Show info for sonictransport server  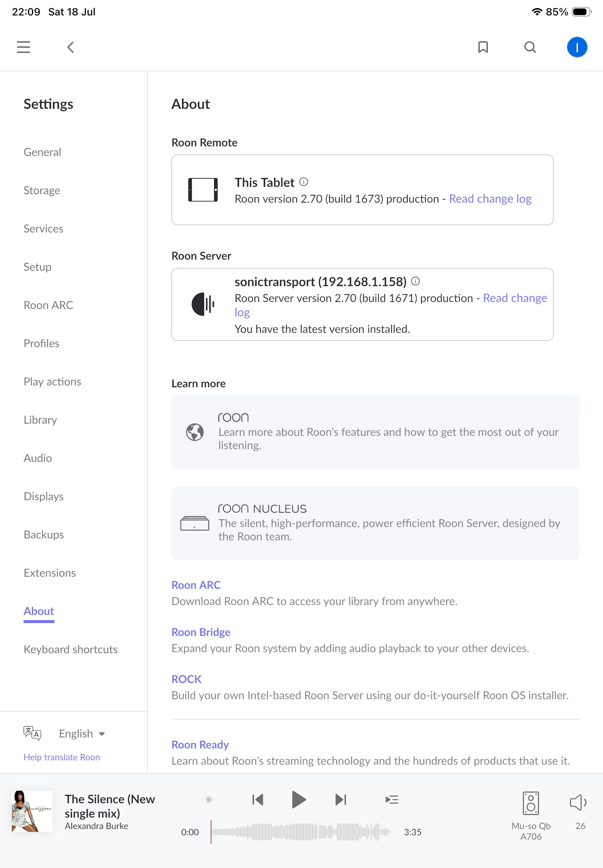415,281
